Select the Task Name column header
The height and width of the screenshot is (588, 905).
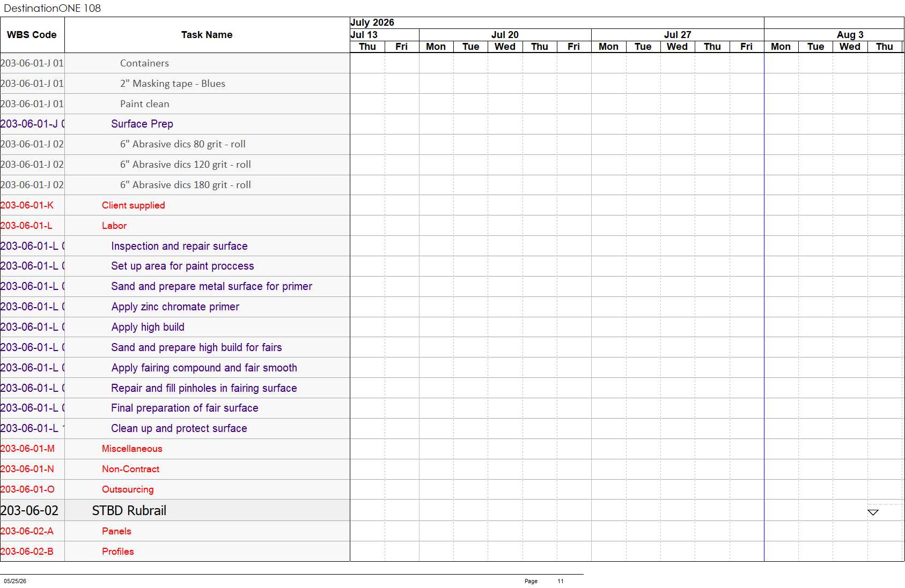(x=207, y=35)
